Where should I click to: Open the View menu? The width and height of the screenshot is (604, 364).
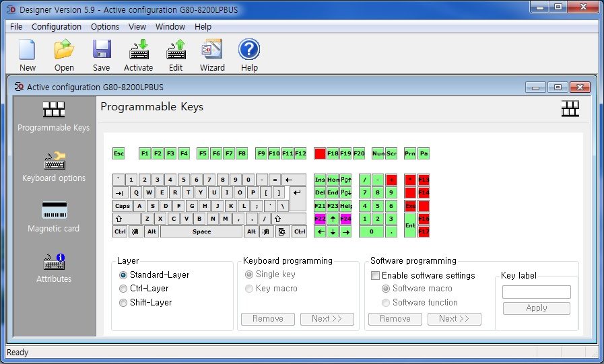coord(137,26)
